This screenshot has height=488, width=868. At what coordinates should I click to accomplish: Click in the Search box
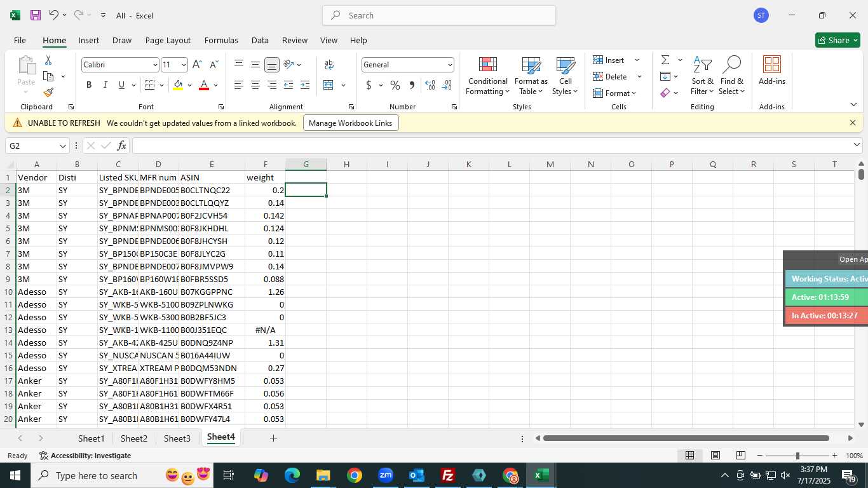click(439, 15)
